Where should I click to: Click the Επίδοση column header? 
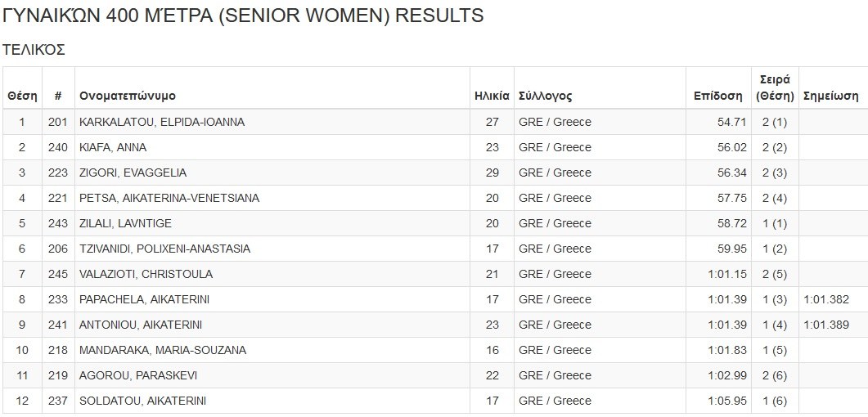tap(717, 96)
